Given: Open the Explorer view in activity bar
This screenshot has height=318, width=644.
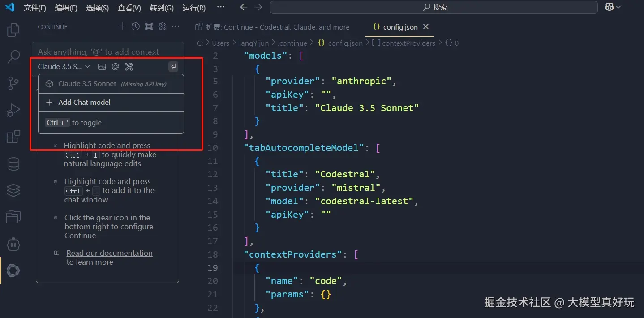Looking at the screenshot, I should [x=13, y=30].
